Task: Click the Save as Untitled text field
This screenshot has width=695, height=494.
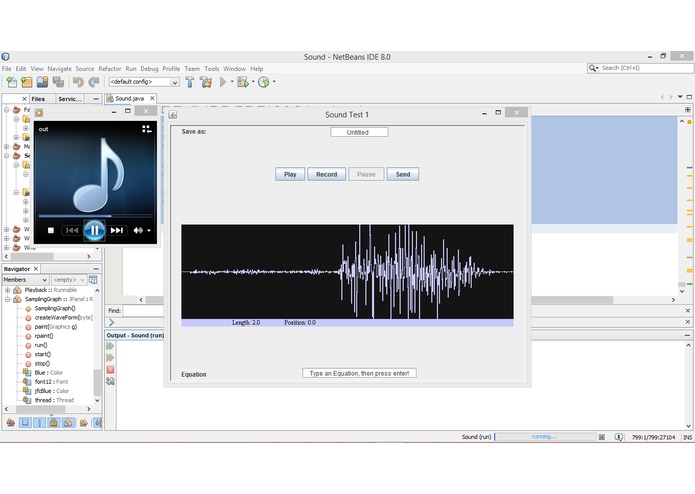Action: click(359, 132)
